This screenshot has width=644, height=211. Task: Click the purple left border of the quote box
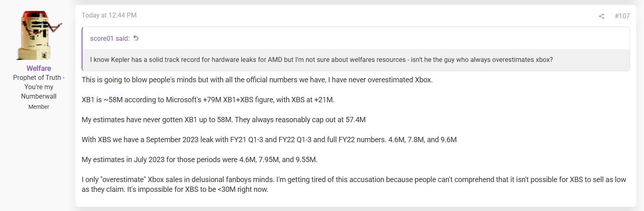[x=82, y=49]
